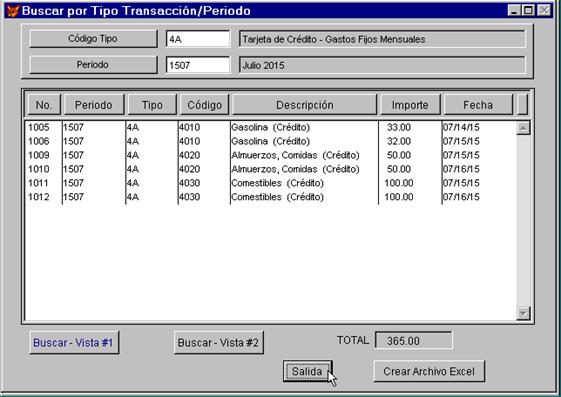
Task: Click the 07/14/15 date cell
Action: click(x=461, y=127)
